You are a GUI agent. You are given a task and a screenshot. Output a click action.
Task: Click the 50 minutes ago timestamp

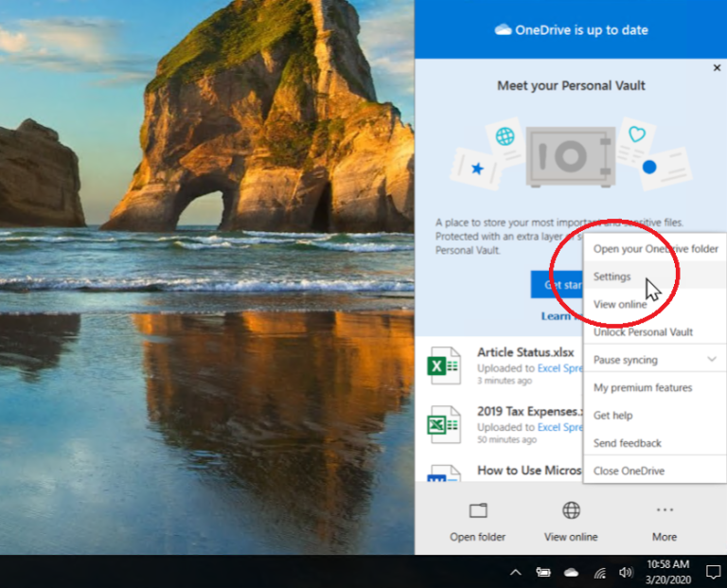(x=507, y=439)
